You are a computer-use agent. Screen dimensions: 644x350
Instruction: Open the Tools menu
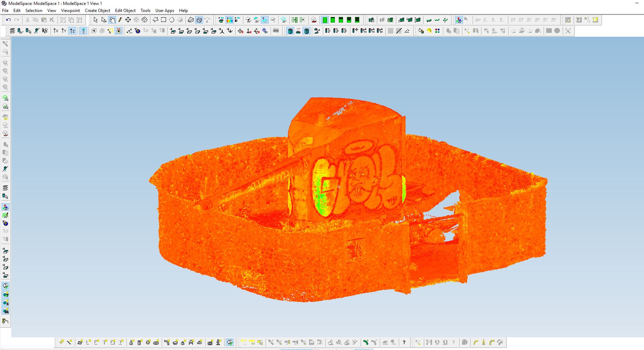point(146,11)
